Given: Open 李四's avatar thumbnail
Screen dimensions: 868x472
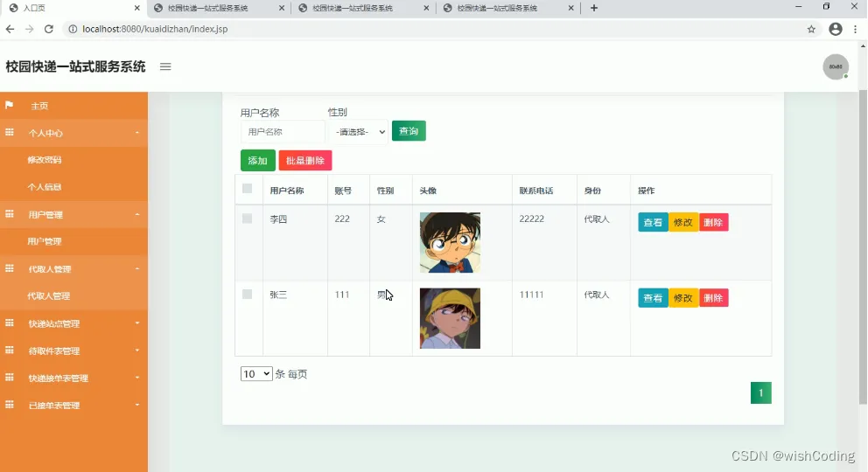Looking at the screenshot, I should 450,243.
